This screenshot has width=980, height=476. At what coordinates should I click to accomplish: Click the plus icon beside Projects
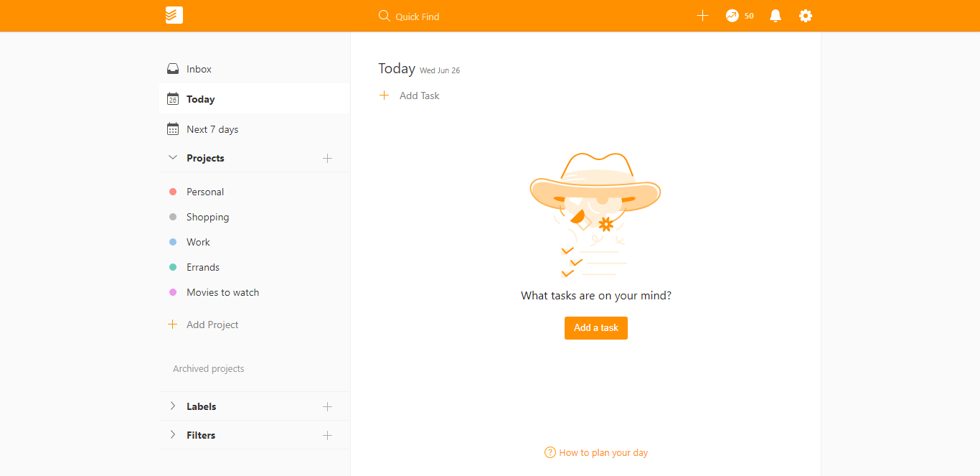click(328, 158)
